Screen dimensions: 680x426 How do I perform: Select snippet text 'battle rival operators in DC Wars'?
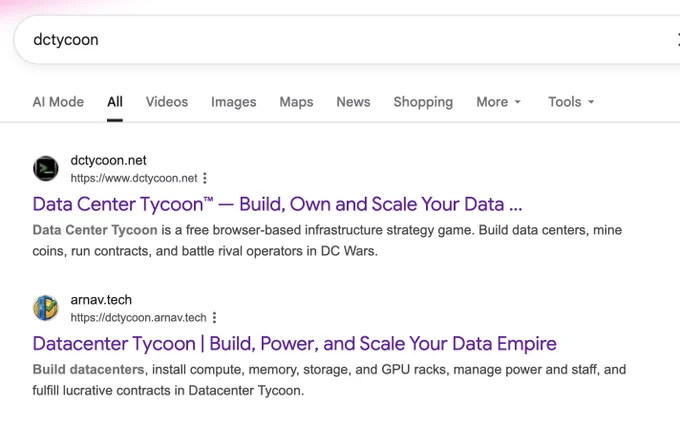pos(279,251)
